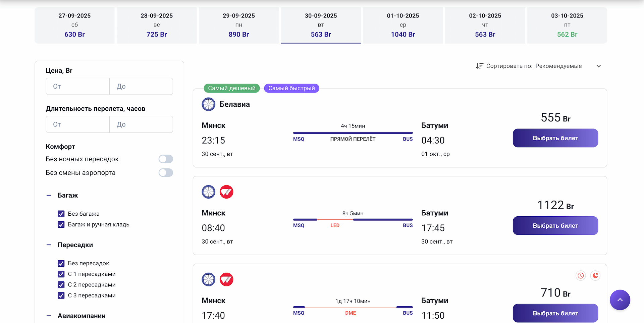Click the sort order icon
Screen dimensions: 644x323
pos(479,66)
